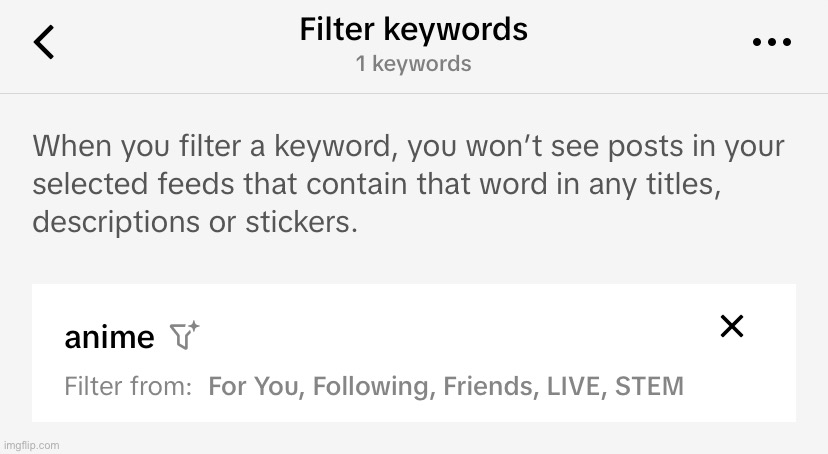Go back using the left arrow

click(x=44, y=42)
